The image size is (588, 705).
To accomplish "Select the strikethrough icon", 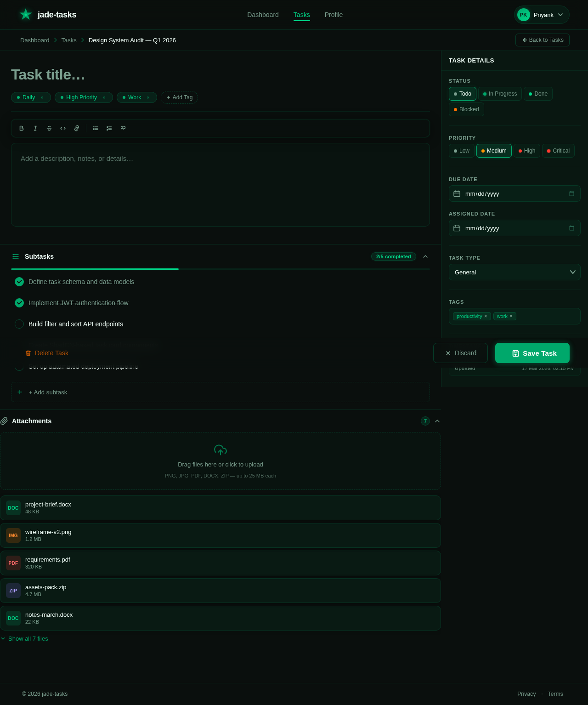I will (x=49, y=128).
